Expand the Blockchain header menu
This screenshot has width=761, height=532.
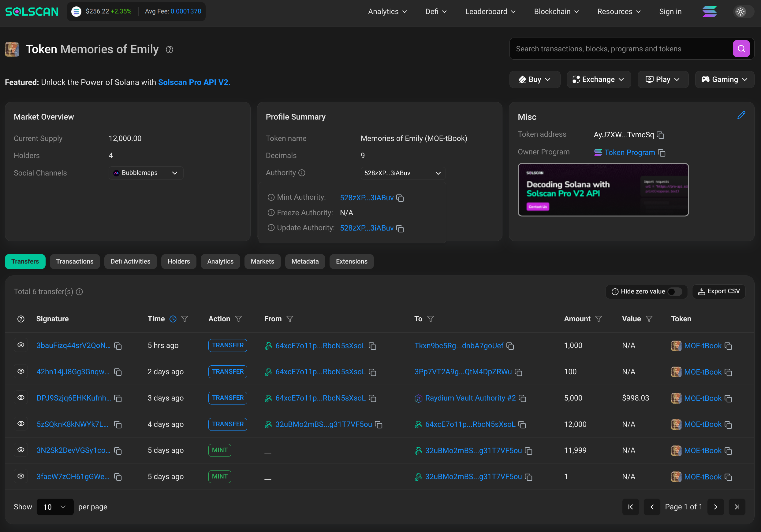point(556,12)
